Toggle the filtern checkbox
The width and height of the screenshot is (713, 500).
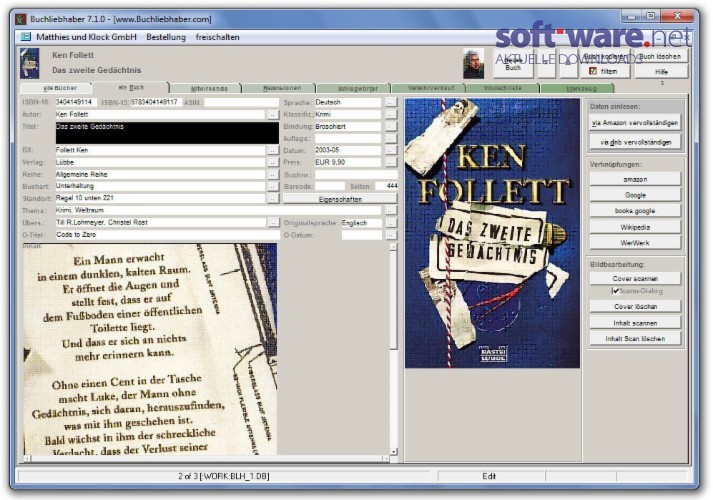tap(592, 71)
